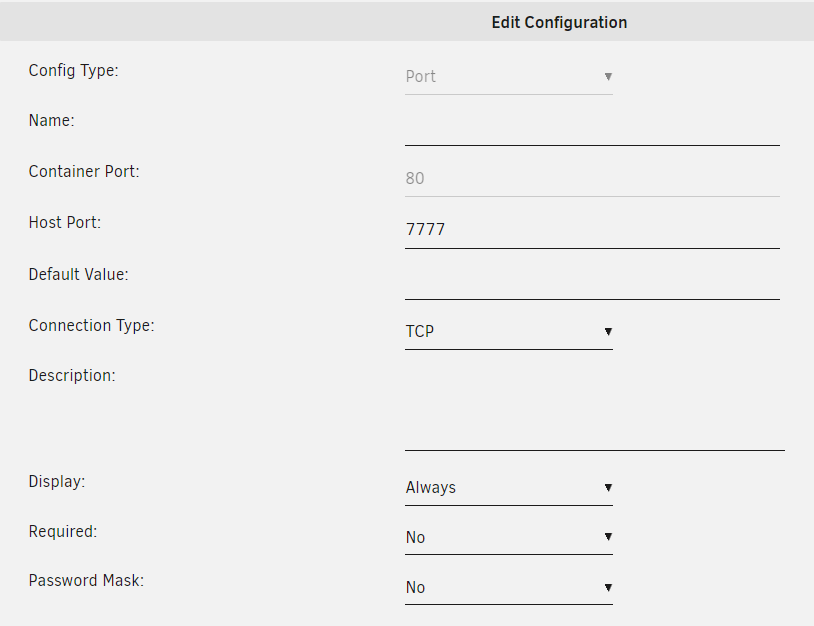Viewport: 814px width, 626px height.
Task: Click the "Name:" label text
Action: (52, 121)
